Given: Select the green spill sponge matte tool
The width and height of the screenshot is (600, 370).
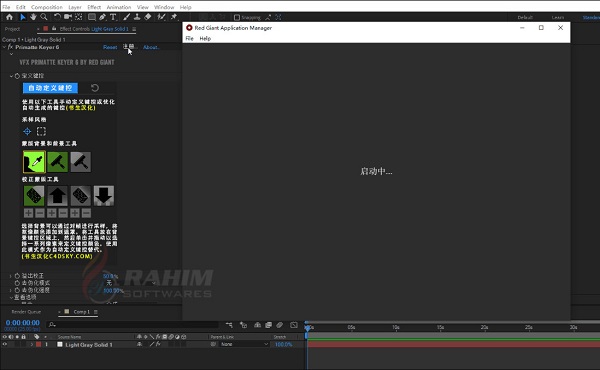Looking at the screenshot, I should pos(34,196).
